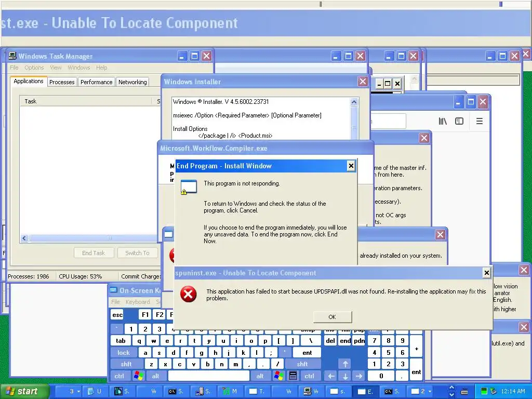
Task: Tap the letter-row ent key on On-Screen Keyboard
Action: tap(307, 353)
